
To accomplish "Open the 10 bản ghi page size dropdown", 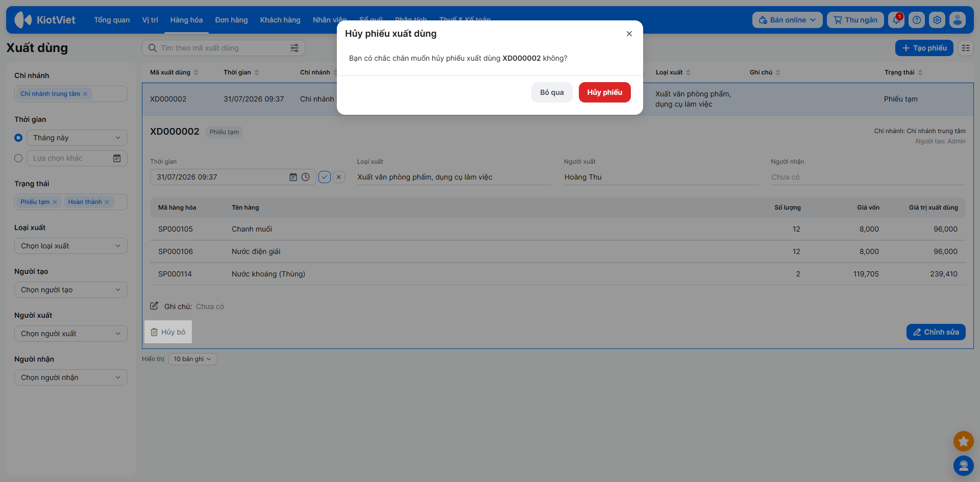I will pos(192,359).
